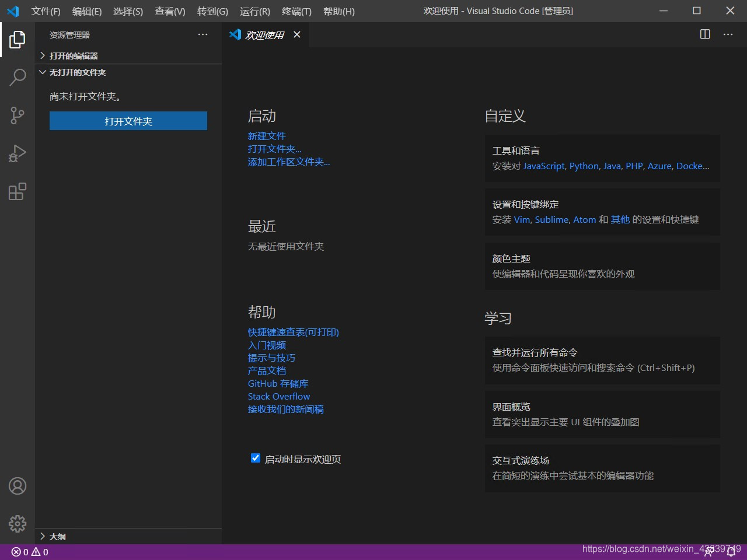Click the 无最近使用文件夹 text
The height and width of the screenshot is (560, 747).
(286, 246)
